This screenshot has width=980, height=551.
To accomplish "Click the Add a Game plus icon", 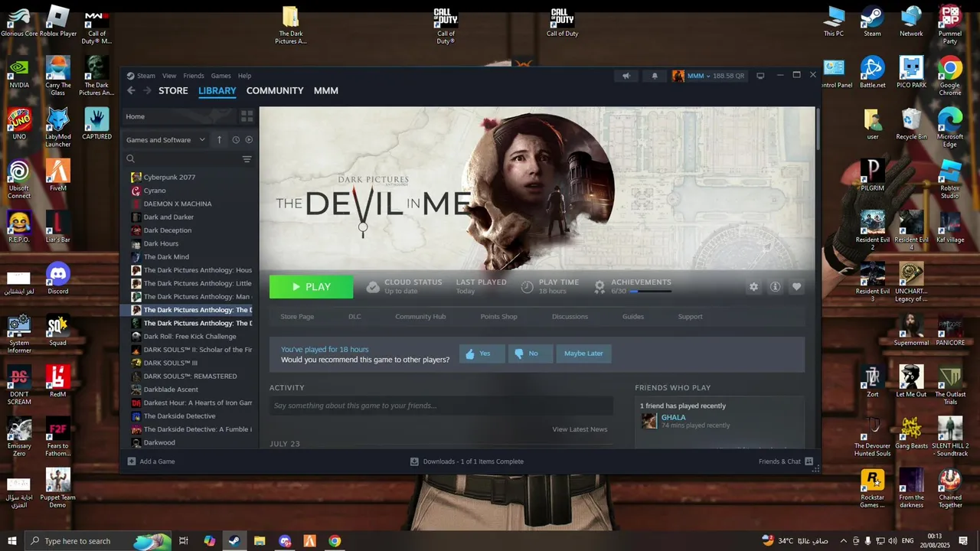I will click(132, 461).
